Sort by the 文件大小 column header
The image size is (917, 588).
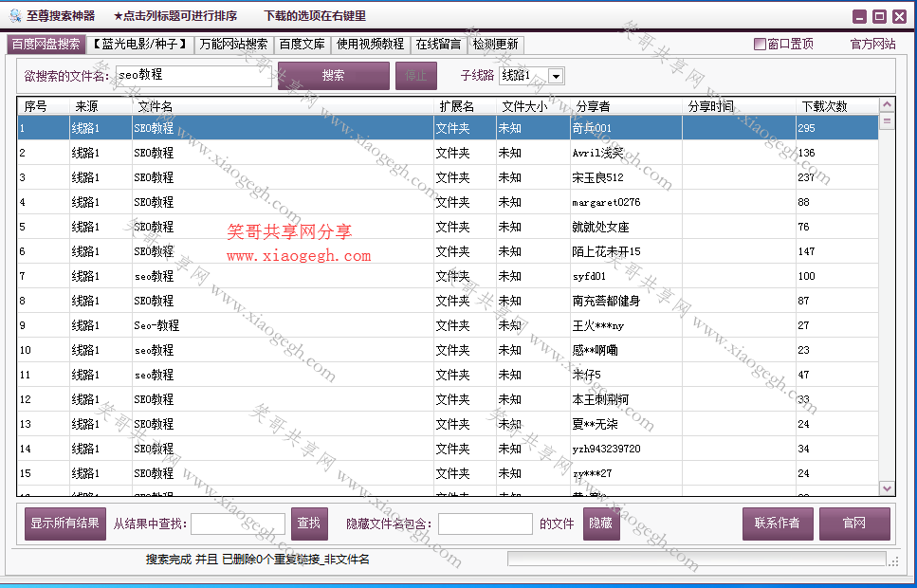click(x=533, y=106)
